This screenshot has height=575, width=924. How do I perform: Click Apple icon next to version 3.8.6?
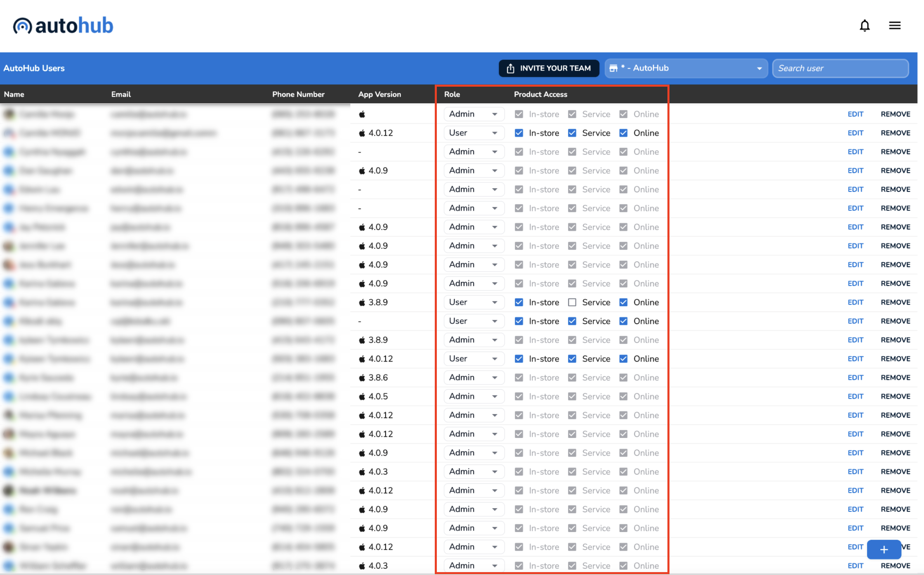coord(362,378)
